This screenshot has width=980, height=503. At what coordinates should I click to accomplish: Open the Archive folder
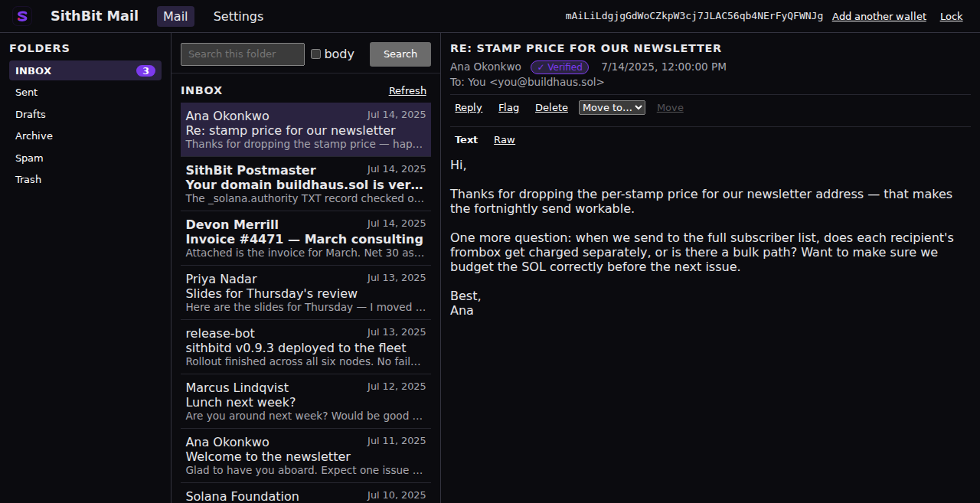(85, 136)
